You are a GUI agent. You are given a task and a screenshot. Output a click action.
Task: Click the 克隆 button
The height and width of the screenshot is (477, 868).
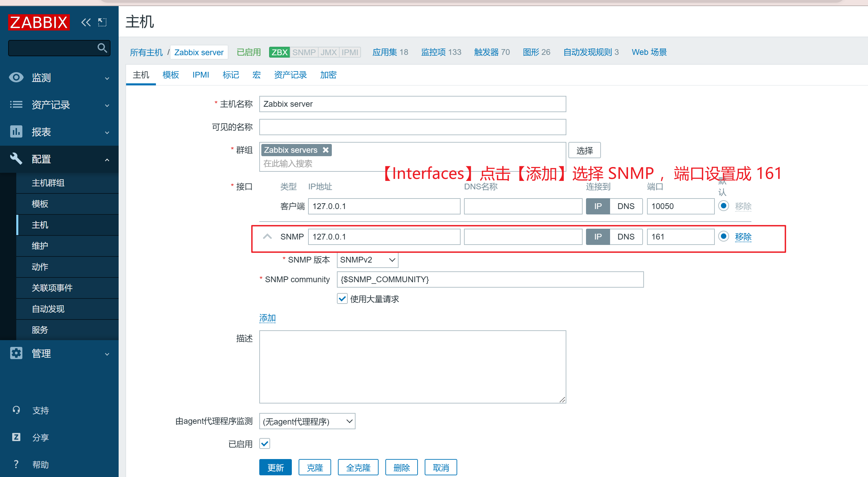(315, 468)
